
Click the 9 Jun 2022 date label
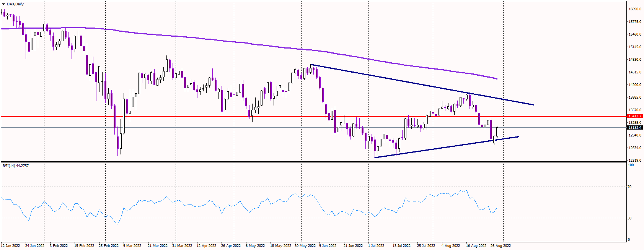[x=328, y=246]
